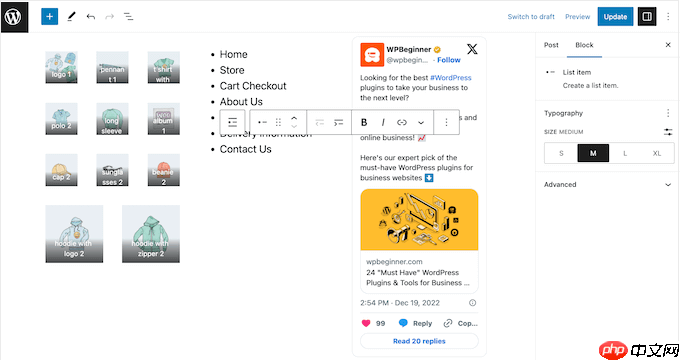680x360 pixels.
Task: Move the list item up
Action: [294, 118]
